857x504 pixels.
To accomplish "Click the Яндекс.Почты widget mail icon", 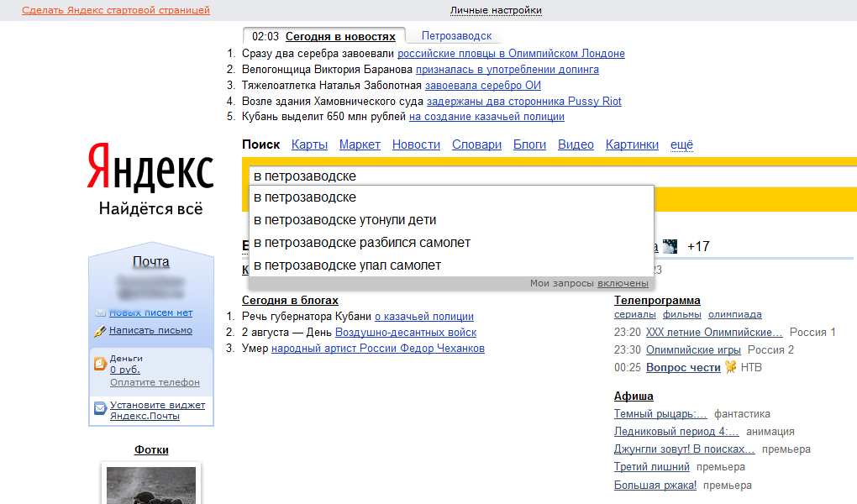I will [101, 408].
